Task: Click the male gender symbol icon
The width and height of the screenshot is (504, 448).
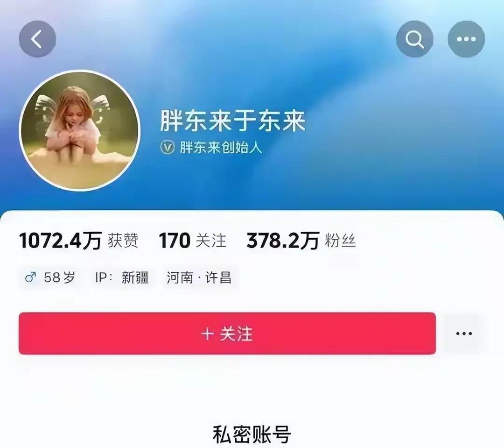Action: click(30, 277)
